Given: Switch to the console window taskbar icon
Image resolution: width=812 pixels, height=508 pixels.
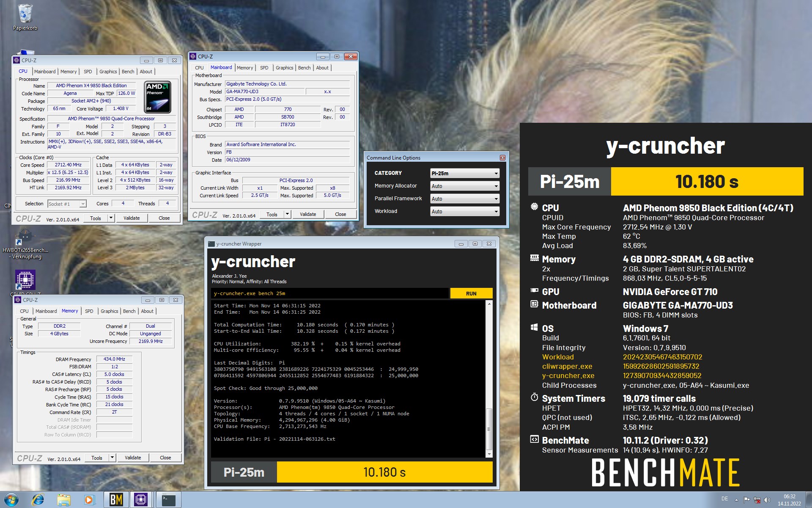Looking at the screenshot, I should pos(169,500).
